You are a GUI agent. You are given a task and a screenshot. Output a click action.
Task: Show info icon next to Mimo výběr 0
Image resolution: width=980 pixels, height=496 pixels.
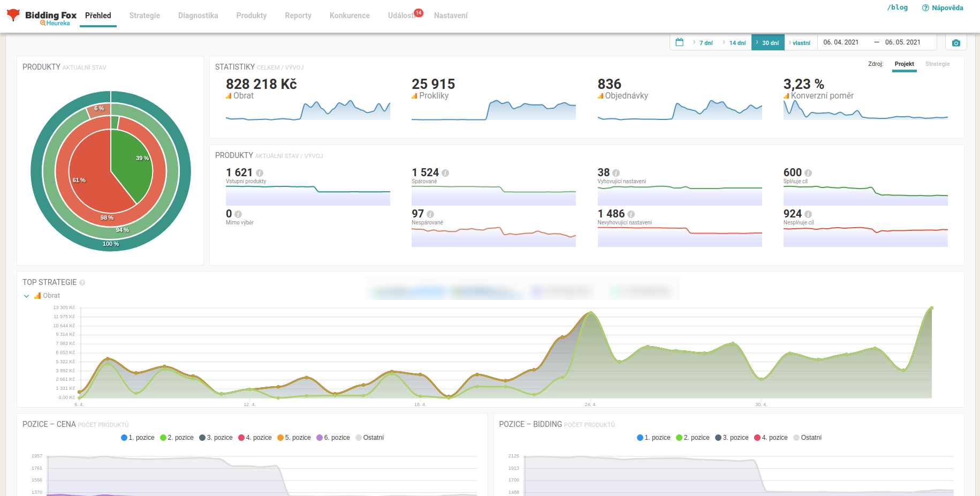pyautogui.click(x=238, y=214)
